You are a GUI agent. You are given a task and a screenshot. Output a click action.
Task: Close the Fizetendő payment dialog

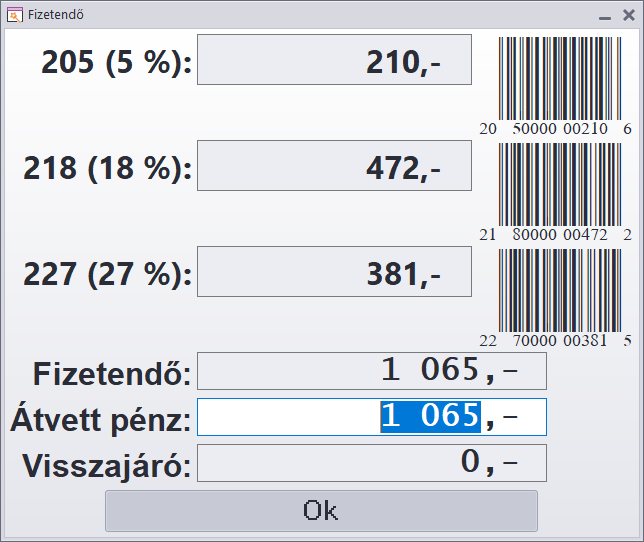pyautogui.click(x=628, y=15)
